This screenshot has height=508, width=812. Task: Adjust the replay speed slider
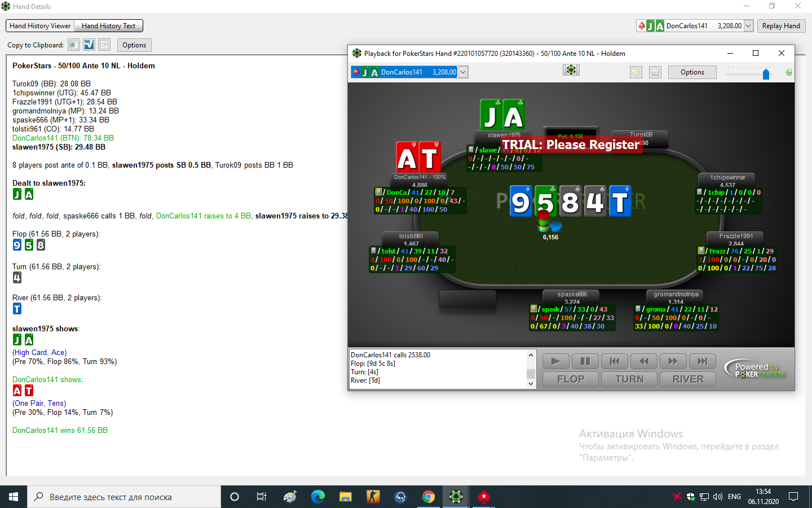pyautogui.click(x=766, y=74)
